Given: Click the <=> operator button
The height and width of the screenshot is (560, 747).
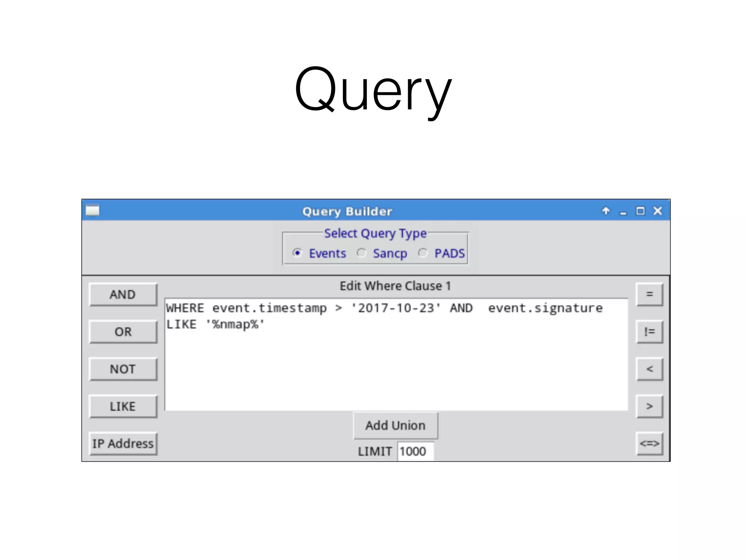Looking at the screenshot, I should [x=650, y=444].
